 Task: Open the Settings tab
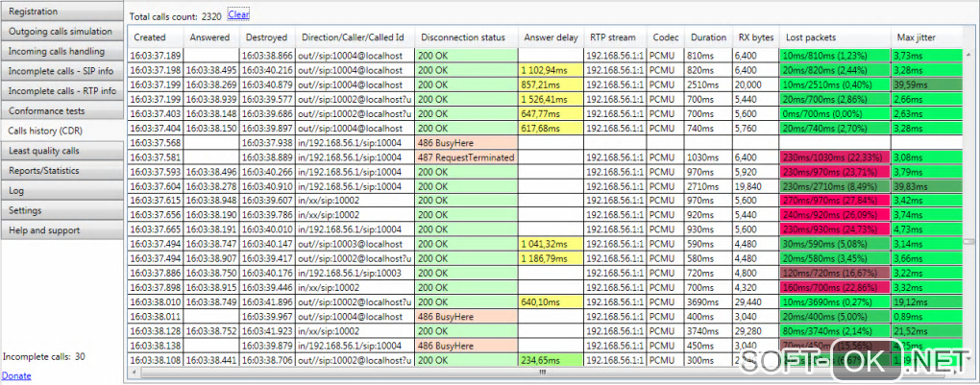[61, 210]
